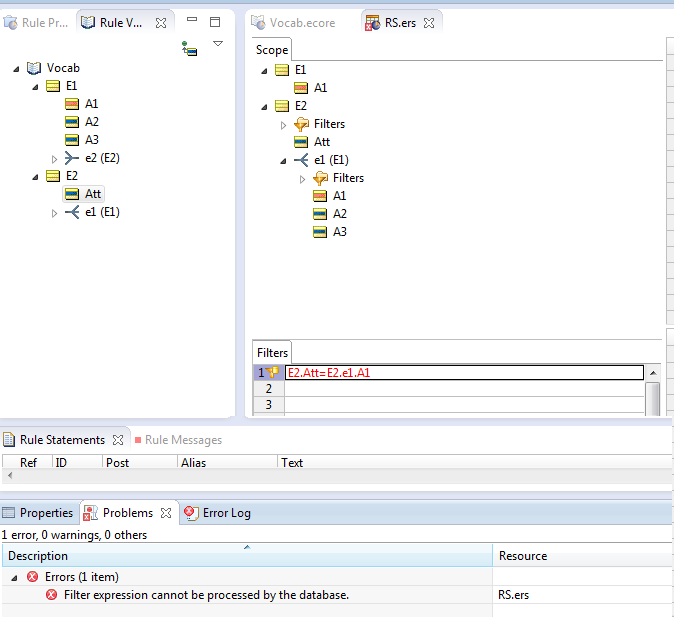
Task: Collapse E1 entity in Vocab tree
Action: tap(35, 87)
